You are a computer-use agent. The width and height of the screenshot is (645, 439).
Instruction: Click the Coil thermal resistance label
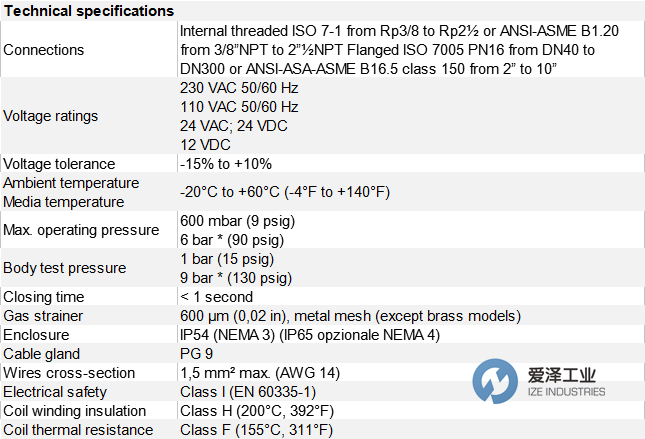coord(79,430)
